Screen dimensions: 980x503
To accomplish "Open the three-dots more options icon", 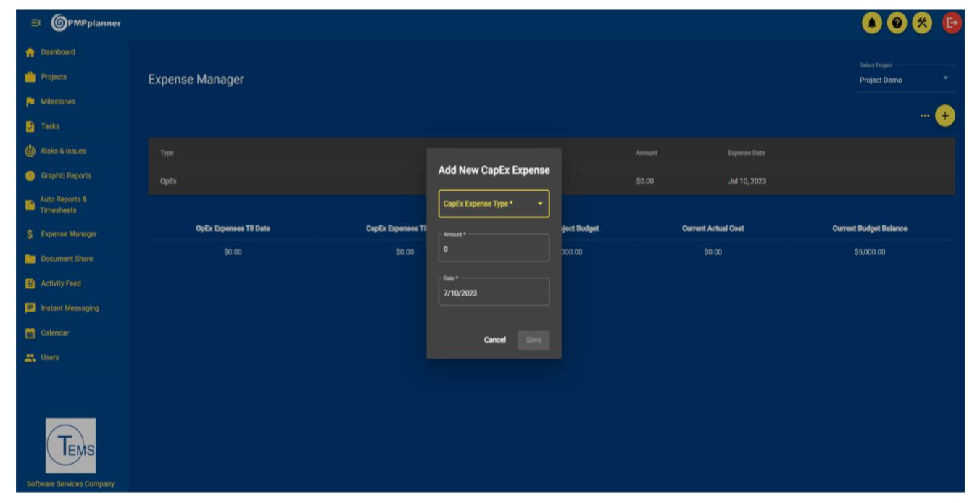I will click(x=925, y=116).
